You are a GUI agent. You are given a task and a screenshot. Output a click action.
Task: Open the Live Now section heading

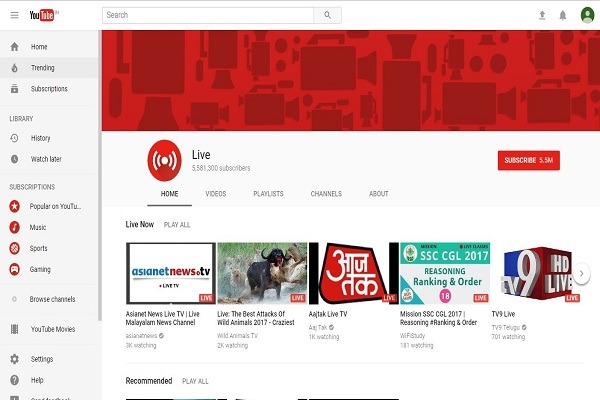pos(140,224)
